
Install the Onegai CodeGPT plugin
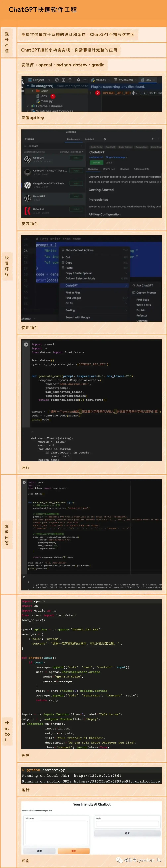[x=76, y=183]
